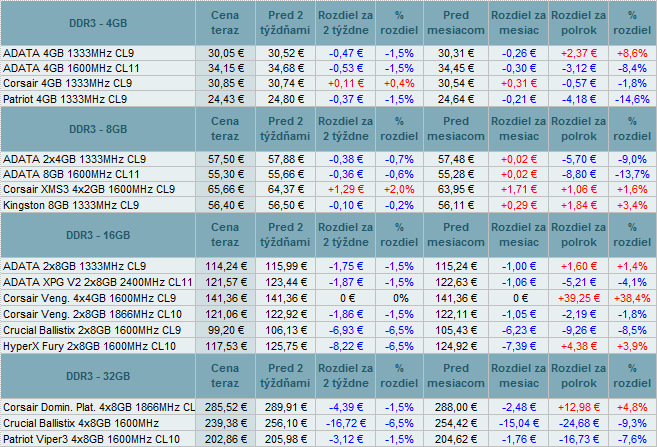Select Corsair Veng. 2x8GB 1866MHz CL10 label
This screenshot has width=657, height=447.
pyautogui.click(x=92, y=314)
